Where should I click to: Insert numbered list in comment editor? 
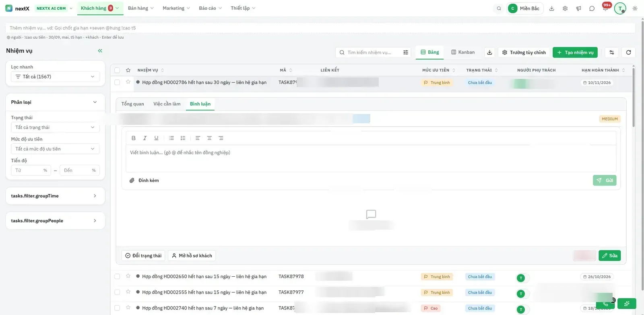point(183,138)
